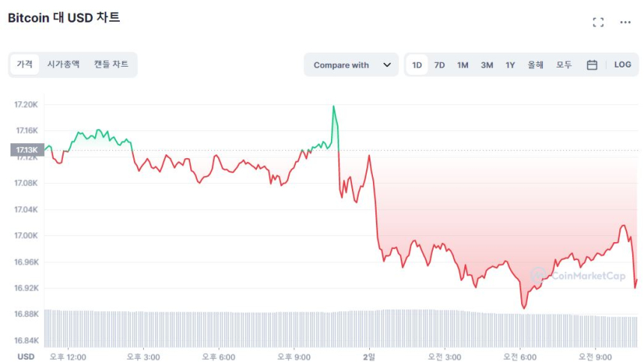Click the Compare with chevron arrow
This screenshot has height=362, width=644.
[387, 65]
